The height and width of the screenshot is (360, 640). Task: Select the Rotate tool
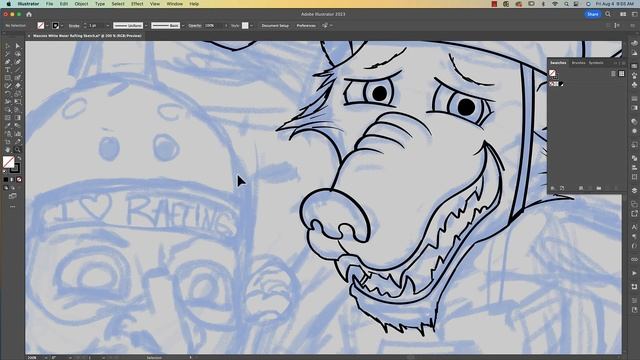click(x=7, y=94)
